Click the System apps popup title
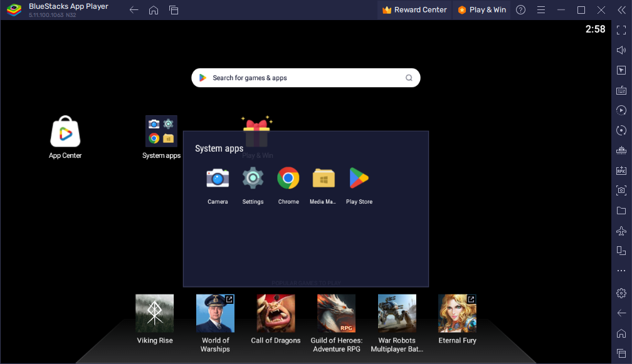Screen dimensions: 632x364 click(219, 148)
